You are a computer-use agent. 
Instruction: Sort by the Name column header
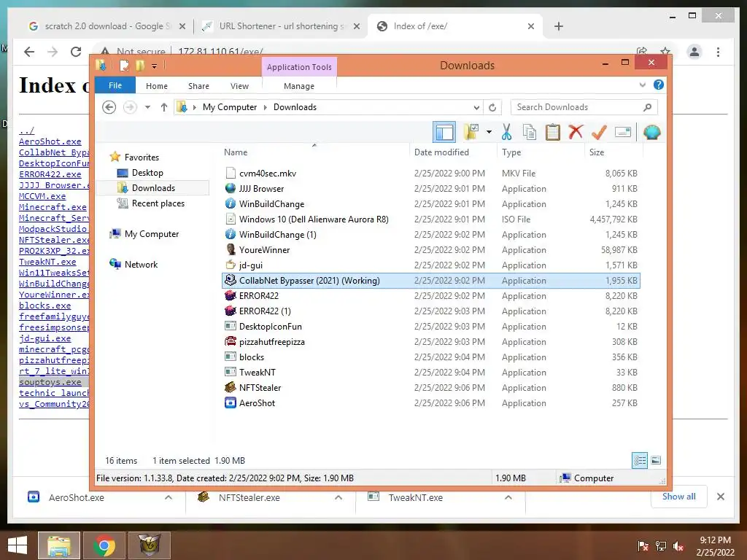click(x=236, y=152)
